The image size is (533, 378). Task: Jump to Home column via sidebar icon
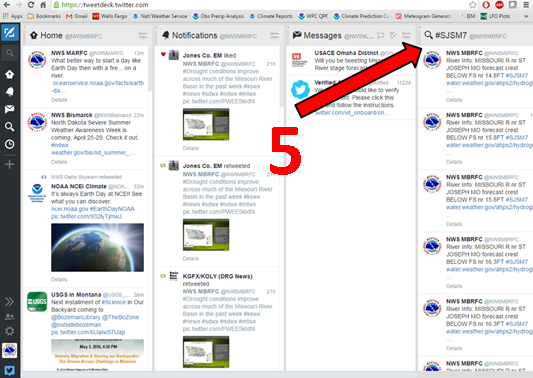[x=10, y=74]
